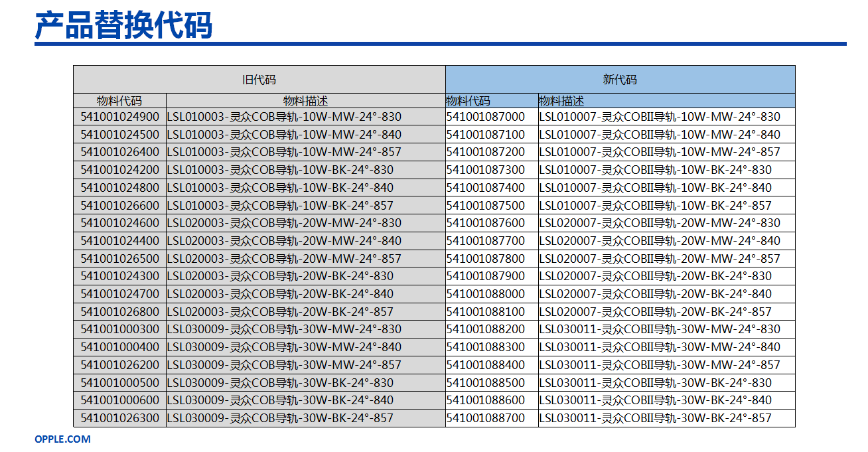Select the 新代码 header cell
Image resolution: width=868 pixels, height=452 pixels.
pyautogui.click(x=620, y=80)
